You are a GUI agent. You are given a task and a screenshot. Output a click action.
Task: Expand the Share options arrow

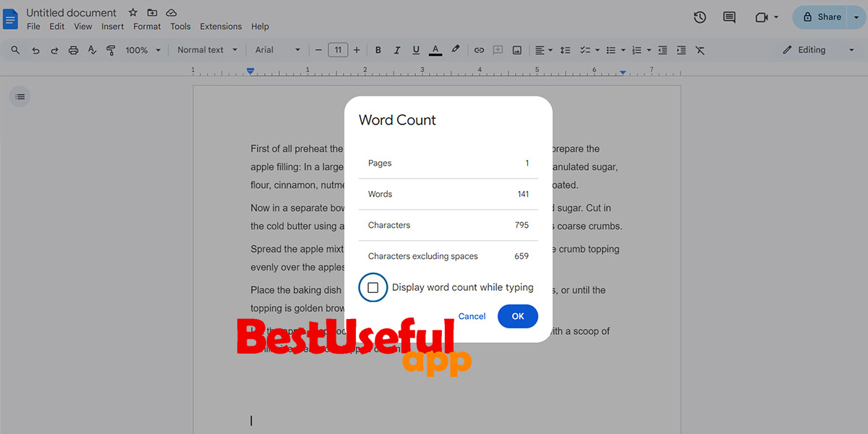(x=856, y=17)
